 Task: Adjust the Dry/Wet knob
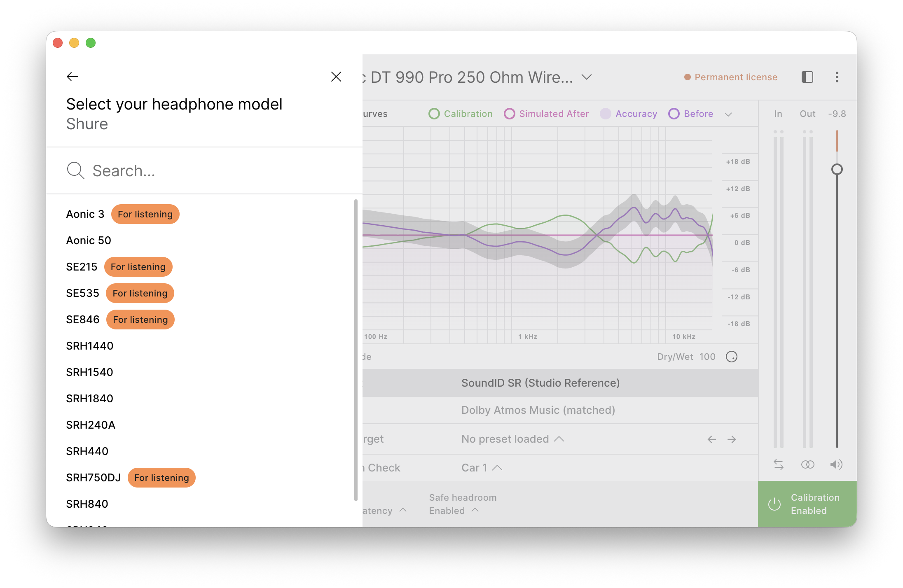[x=732, y=357]
